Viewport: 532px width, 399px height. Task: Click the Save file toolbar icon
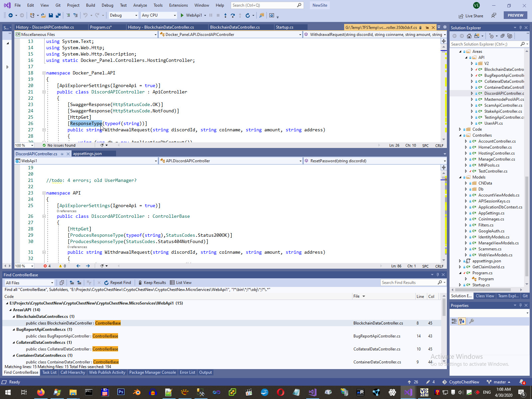coord(51,15)
